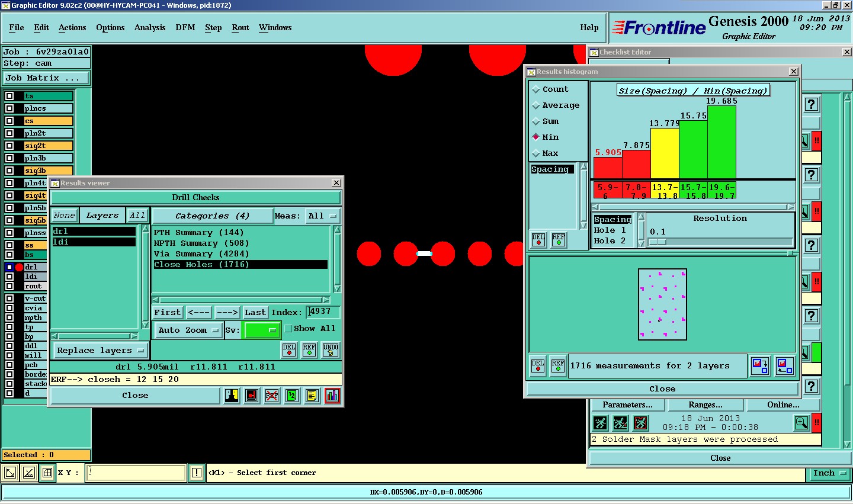Screen dimensions: 853x504
Task: Click green 19.685 histogram bar
Action: pyautogui.click(x=721, y=142)
